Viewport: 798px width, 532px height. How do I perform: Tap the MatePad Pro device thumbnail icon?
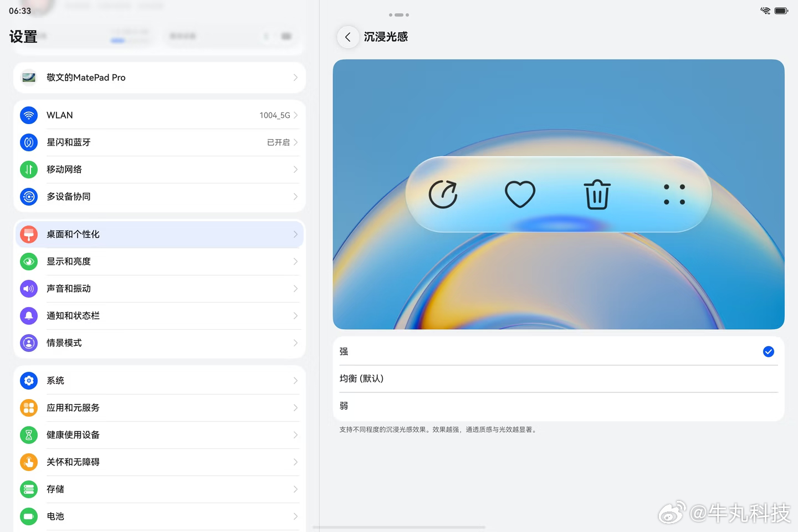click(x=29, y=78)
